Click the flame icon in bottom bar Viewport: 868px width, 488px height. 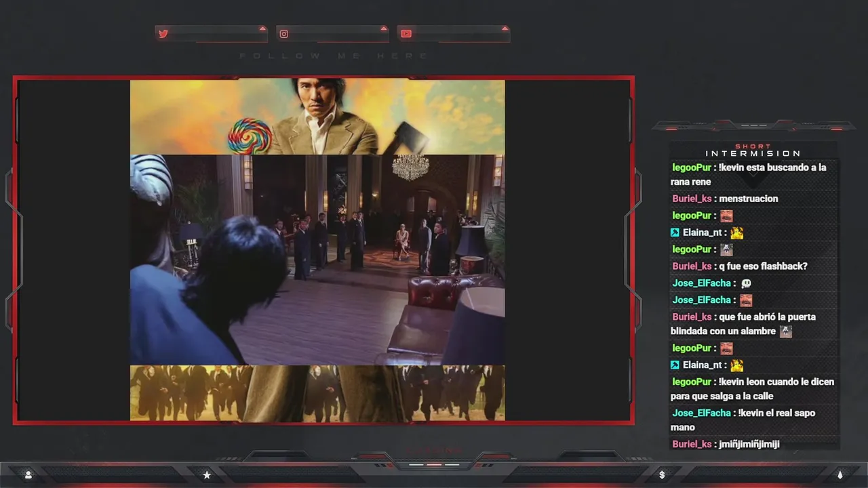pyautogui.click(x=840, y=475)
